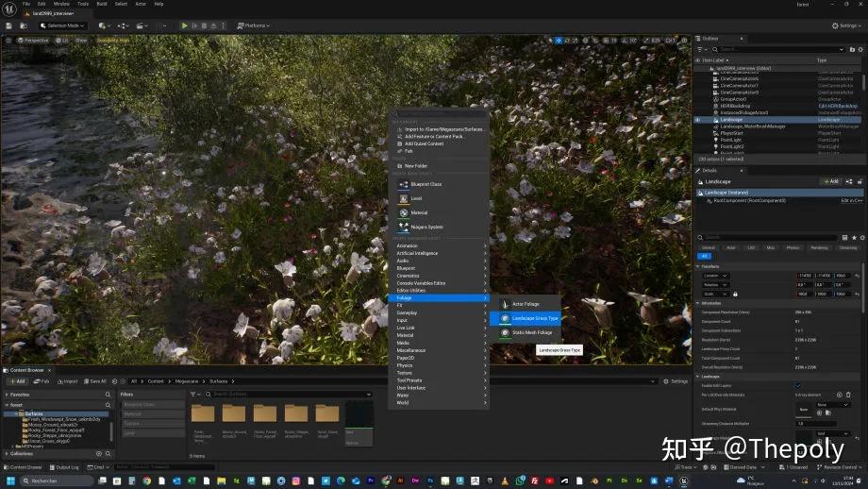This screenshot has width=868, height=489.
Task: Click the stop simulation toolbar button
Action: pos(205,25)
